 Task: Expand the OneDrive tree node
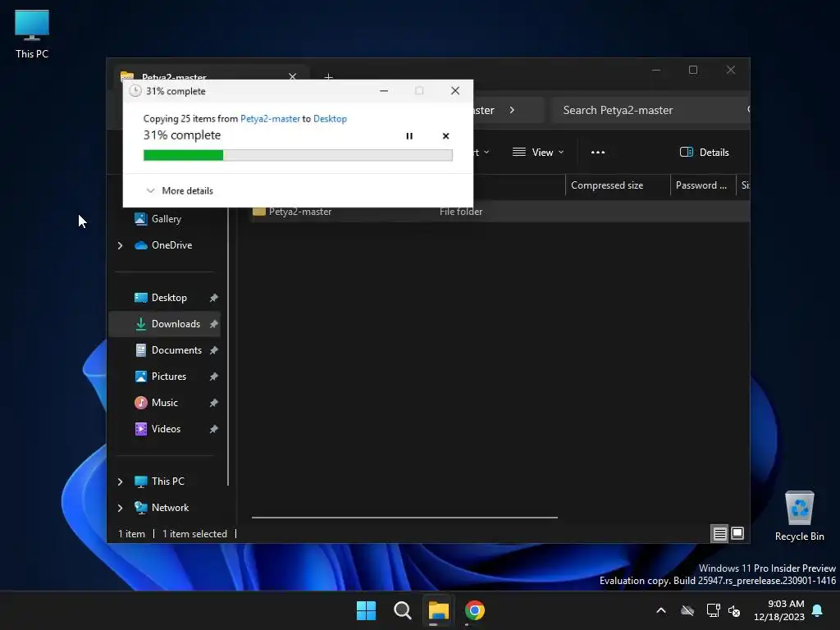(120, 245)
